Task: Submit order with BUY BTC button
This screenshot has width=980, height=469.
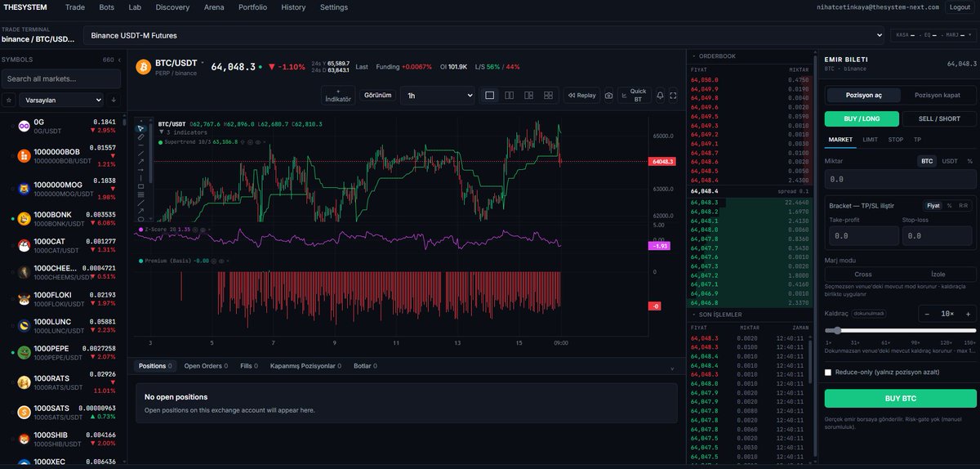Action: click(901, 399)
